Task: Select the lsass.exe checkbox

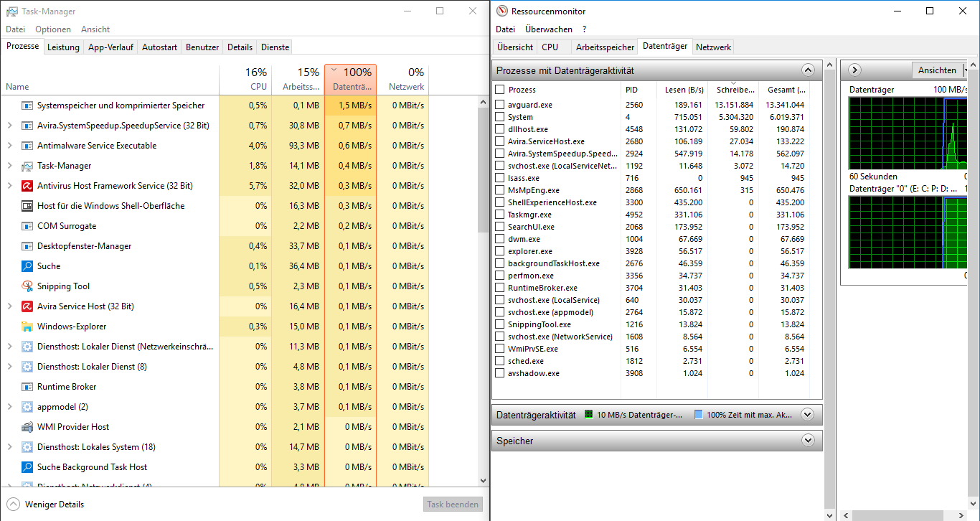Action: pos(500,178)
